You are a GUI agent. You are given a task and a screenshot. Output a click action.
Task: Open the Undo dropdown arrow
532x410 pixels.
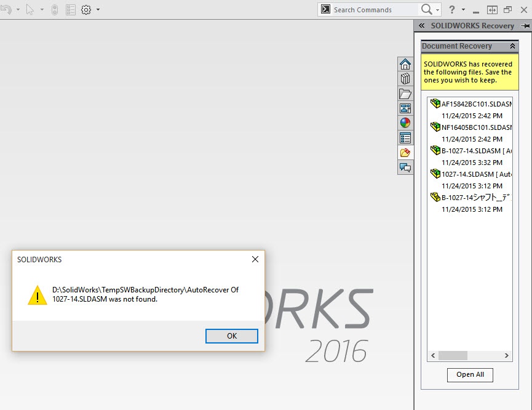[x=18, y=9]
